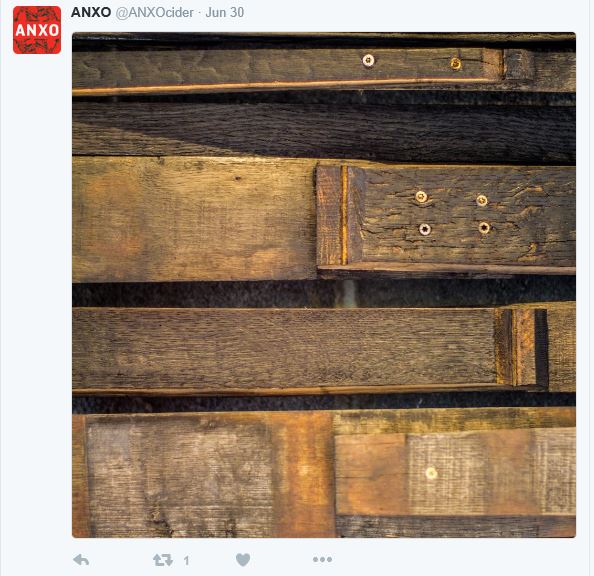Open the Jun 30 tweet timestamp
This screenshot has height=576, width=594.
(225, 12)
